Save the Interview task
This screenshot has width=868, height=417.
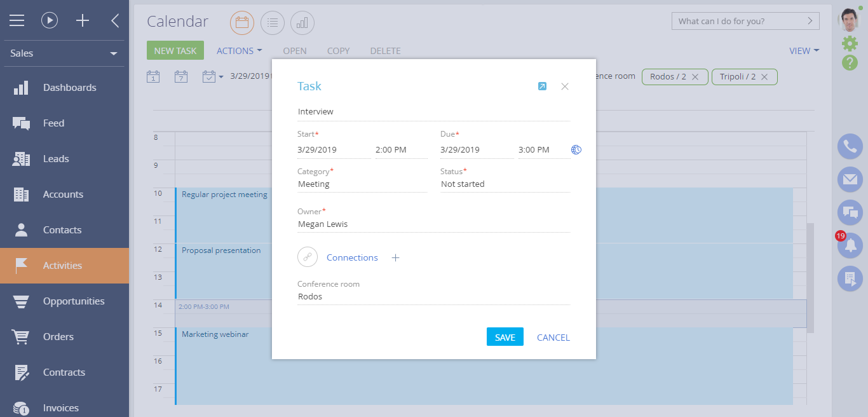point(505,337)
